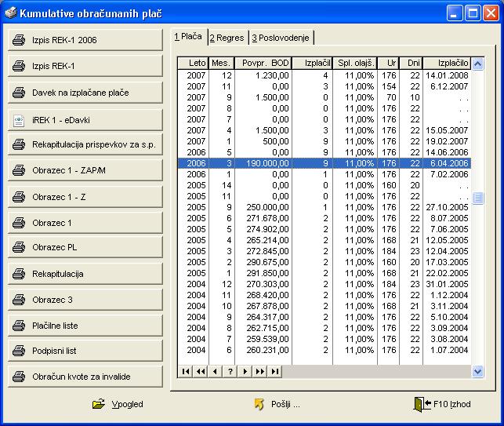Select the 1 Plača tab

click(188, 37)
